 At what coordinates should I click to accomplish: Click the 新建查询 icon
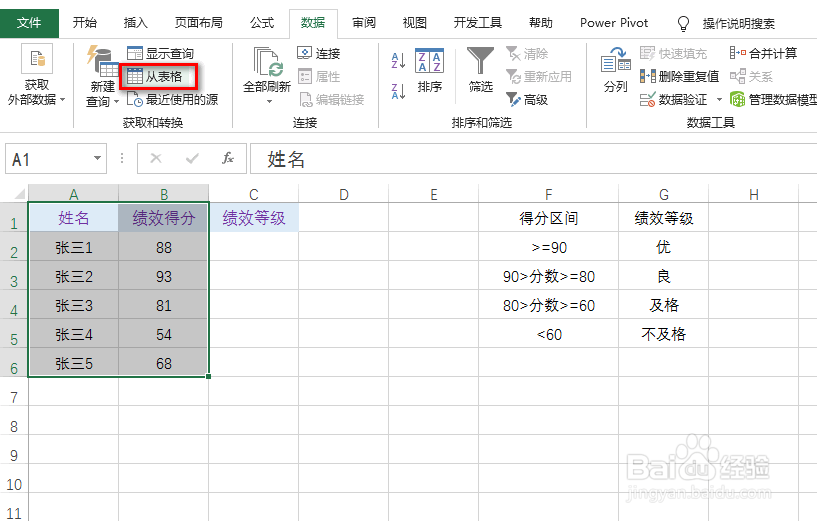(x=103, y=61)
